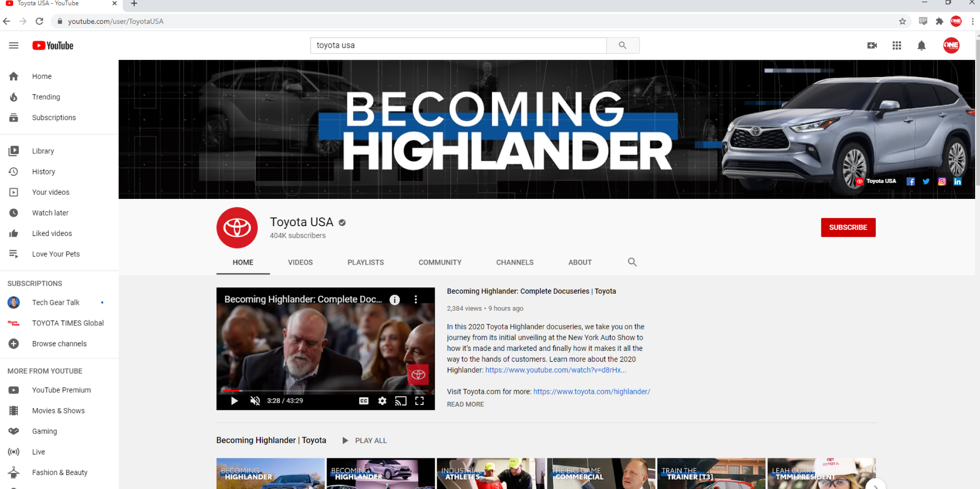The height and width of the screenshot is (489, 980).
Task: Open the Train the Trainer [T3] thumbnail
Action: coord(711,473)
